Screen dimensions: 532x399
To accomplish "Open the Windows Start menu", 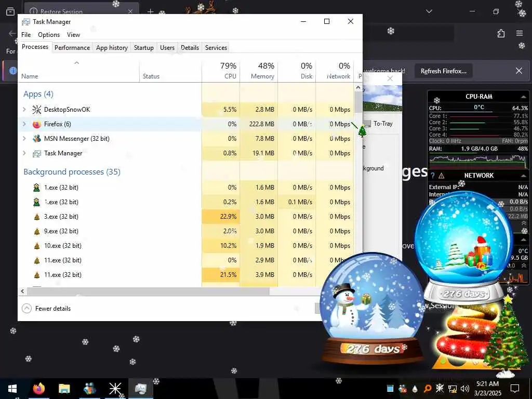I will (12, 388).
